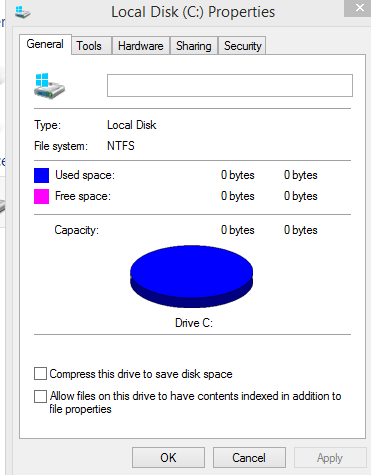Click the blue Used space color box
This screenshot has width=371, height=475.
pos(41,175)
